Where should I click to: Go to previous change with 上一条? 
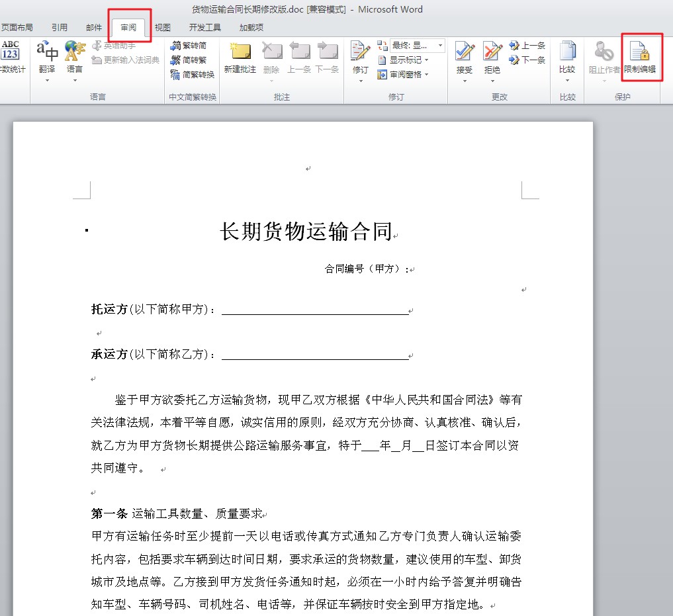(x=527, y=46)
